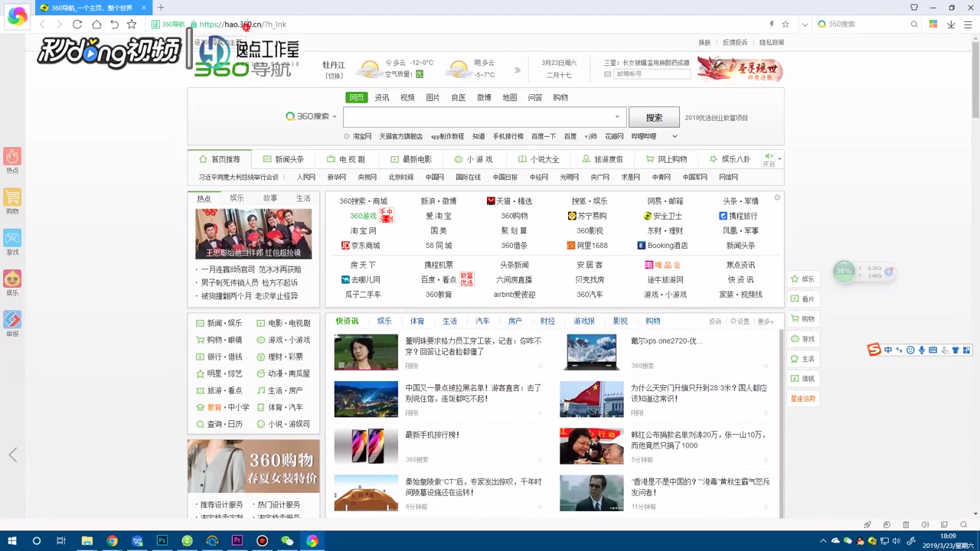Screen dimensions: 980x551
Task: Expand more hot search links chevron
Action: pos(675,136)
